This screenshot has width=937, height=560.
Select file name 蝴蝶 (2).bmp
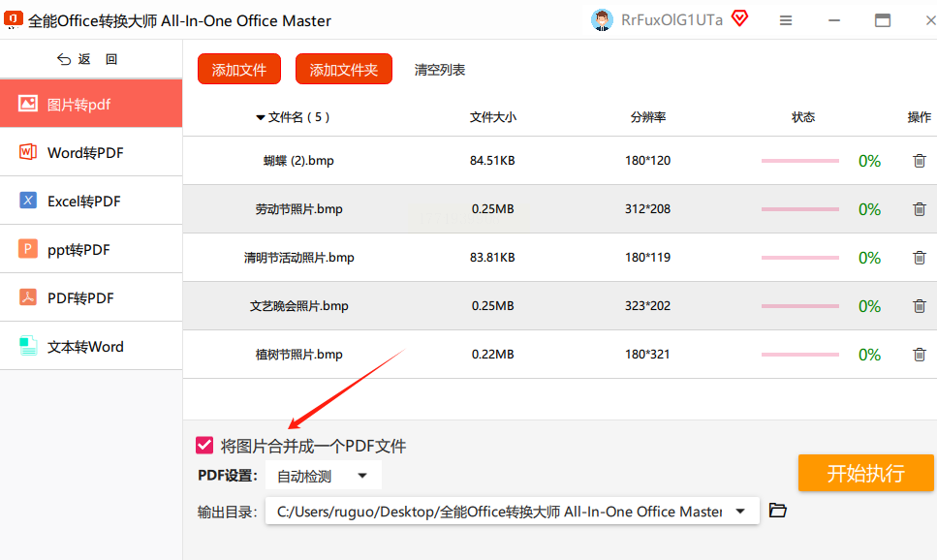[x=298, y=161]
